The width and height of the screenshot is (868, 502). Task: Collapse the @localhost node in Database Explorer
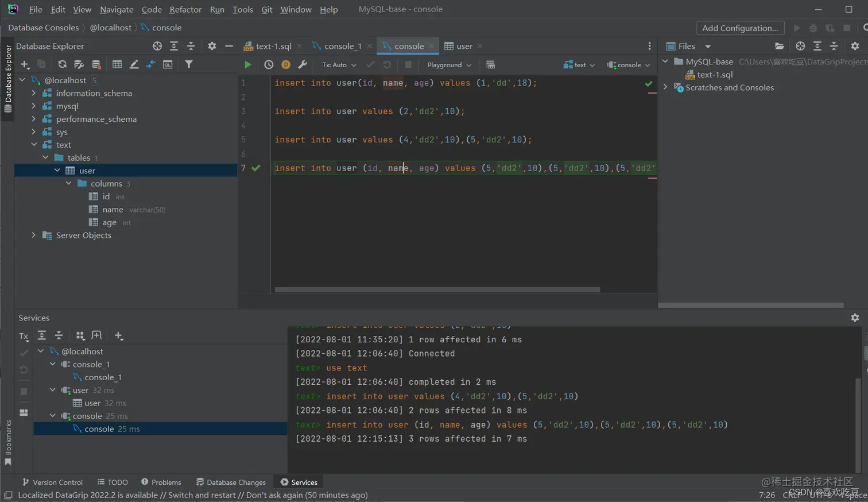pos(22,80)
